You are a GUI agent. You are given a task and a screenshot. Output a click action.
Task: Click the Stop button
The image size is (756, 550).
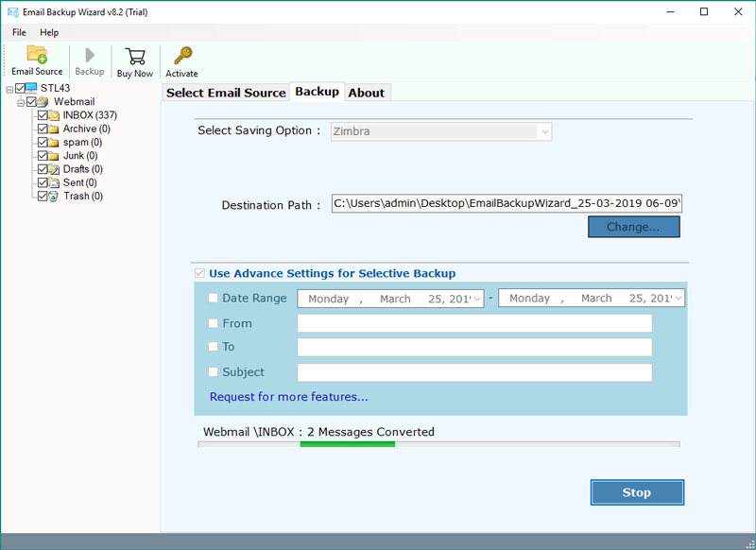coord(637,492)
